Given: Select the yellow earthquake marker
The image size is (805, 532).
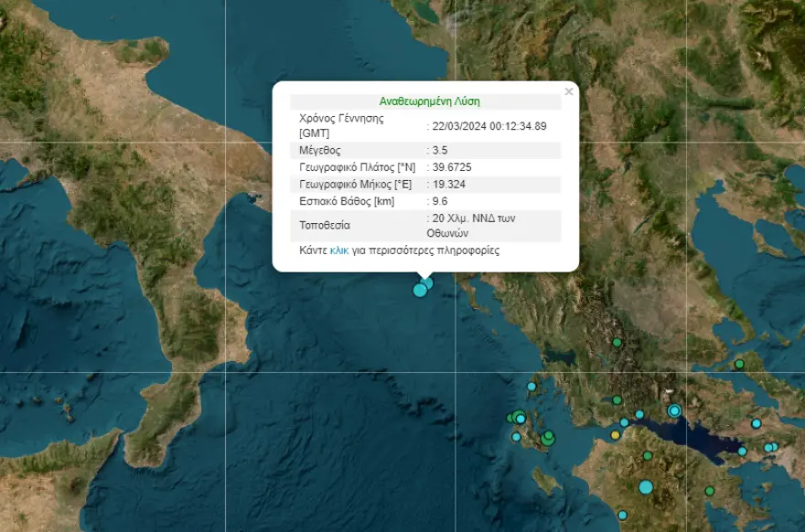Looking at the screenshot, I should pyautogui.click(x=616, y=435).
